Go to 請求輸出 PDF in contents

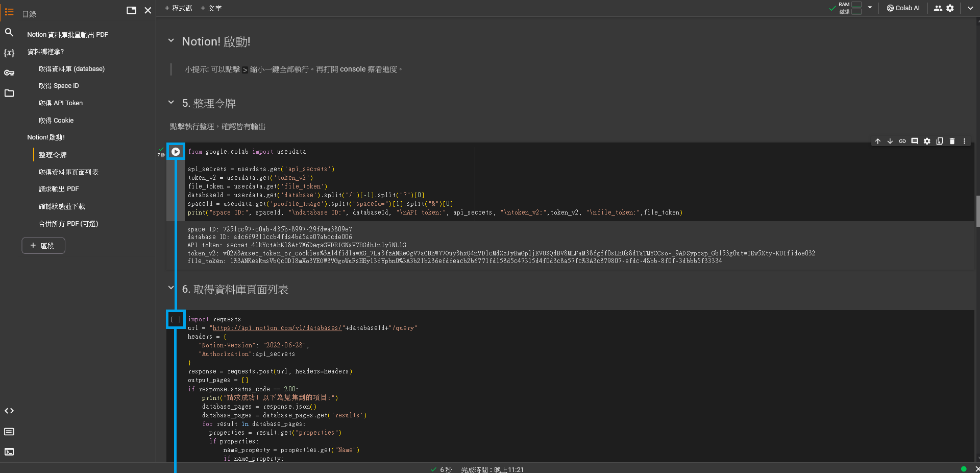(x=59, y=189)
